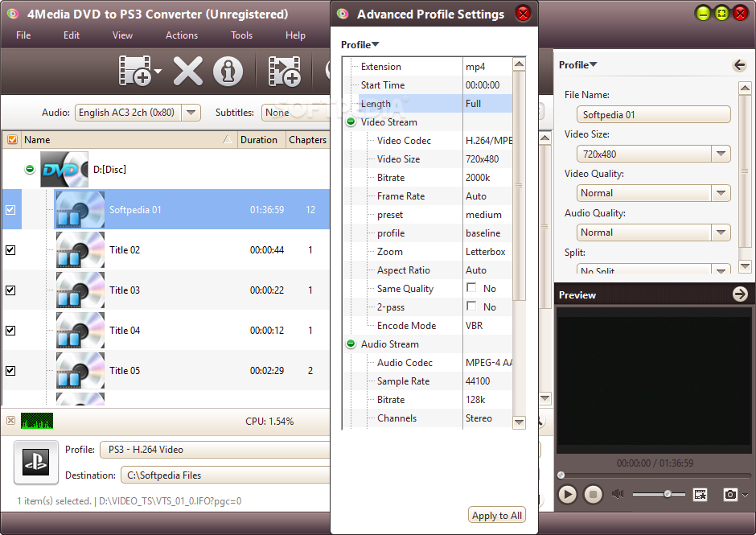
Task: Click the 4Media app logo icon
Action: pyautogui.click(x=13, y=14)
